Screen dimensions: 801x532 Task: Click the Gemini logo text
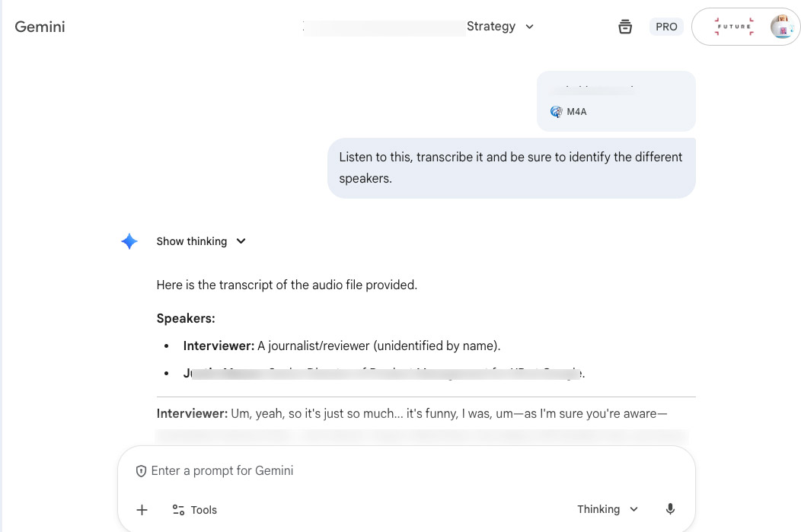(x=40, y=27)
